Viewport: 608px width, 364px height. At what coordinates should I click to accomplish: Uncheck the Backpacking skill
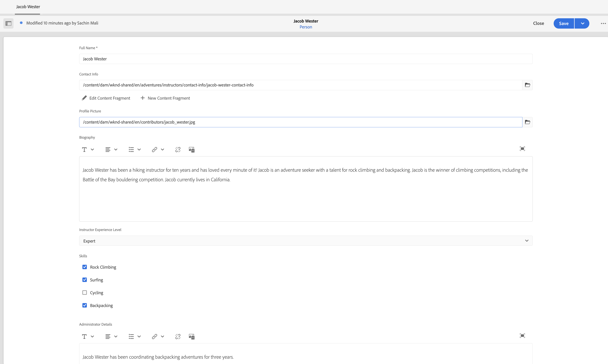point(85,305)
